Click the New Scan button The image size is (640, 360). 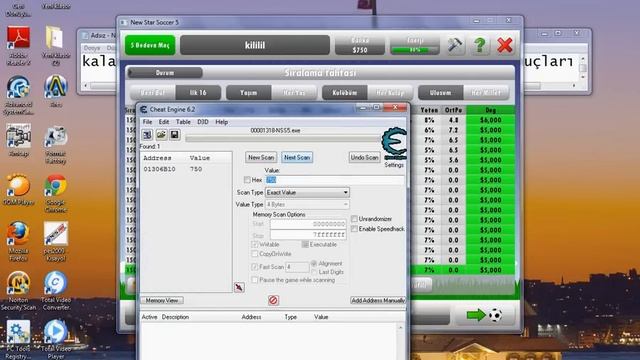(x=261, y=158)
